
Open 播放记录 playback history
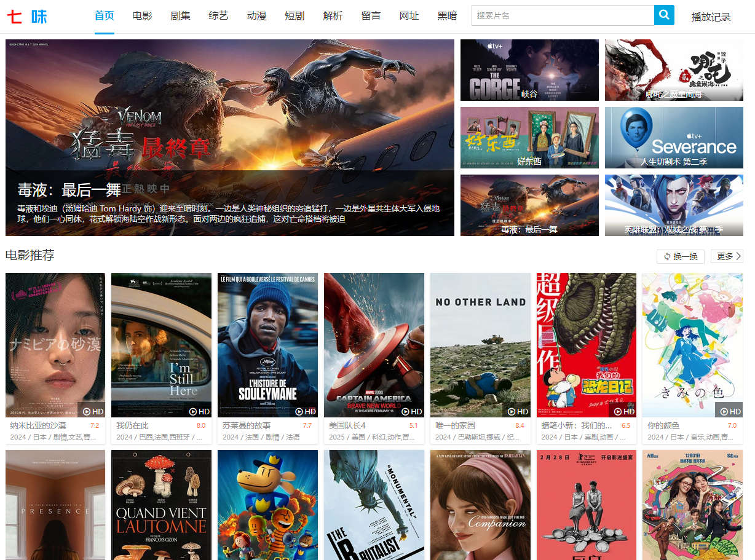711,17
